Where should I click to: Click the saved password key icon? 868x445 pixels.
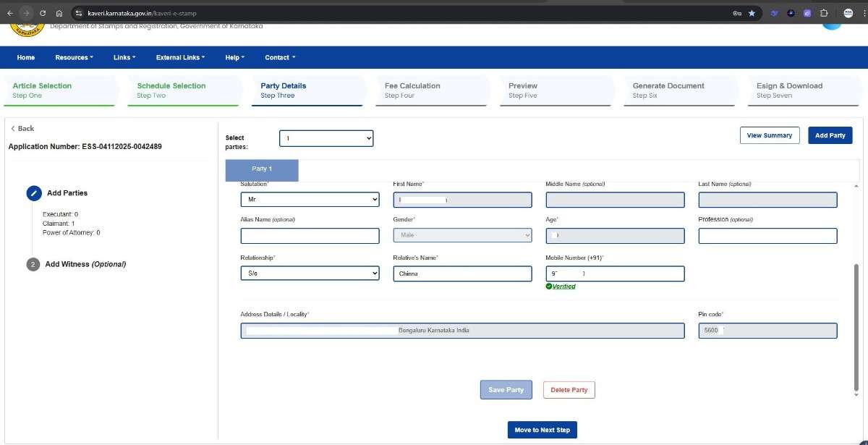pos(736,13)
